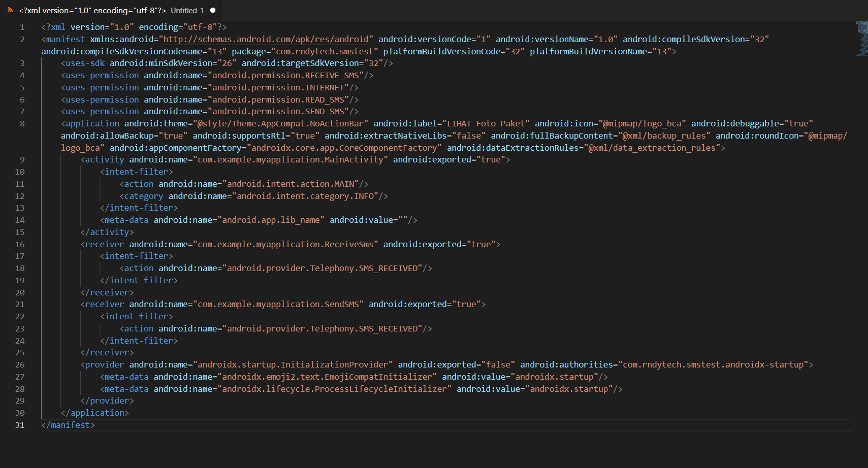Open the schemas.android.com URL link
The height and width of the screenshot is (468, 868).
266,39
